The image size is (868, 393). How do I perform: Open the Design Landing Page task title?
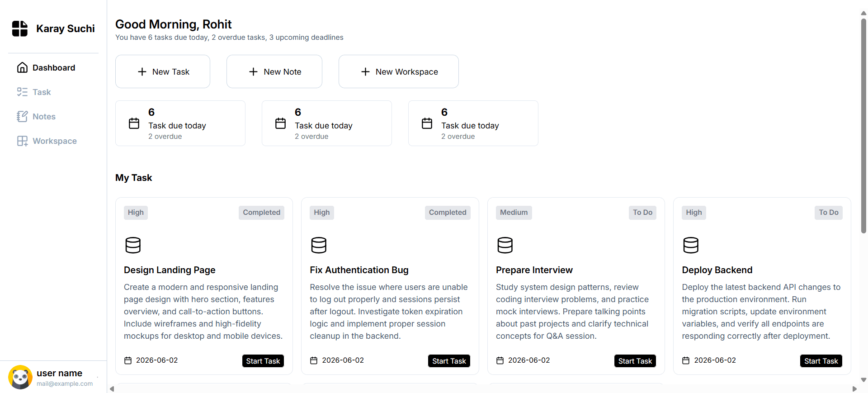point(170,270)
